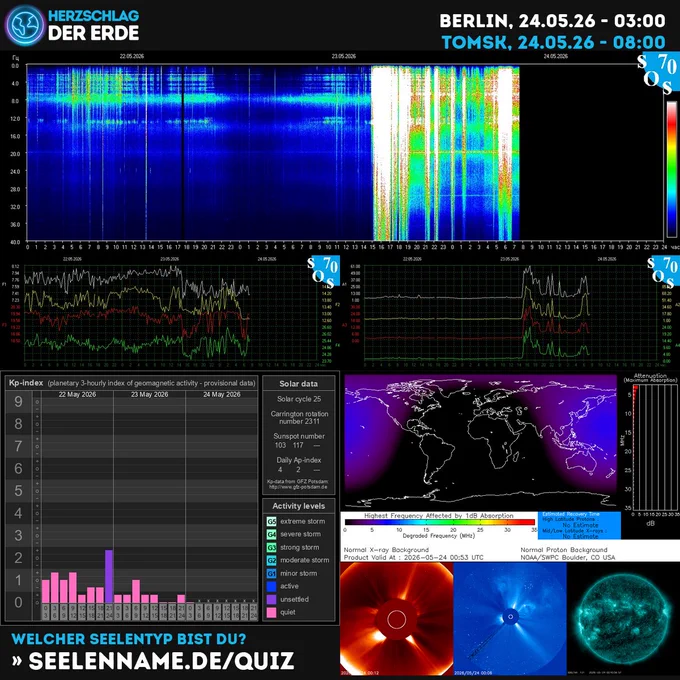Click the Degraded Frequency rainbow scale bar
680x680 pixels.
440,522
